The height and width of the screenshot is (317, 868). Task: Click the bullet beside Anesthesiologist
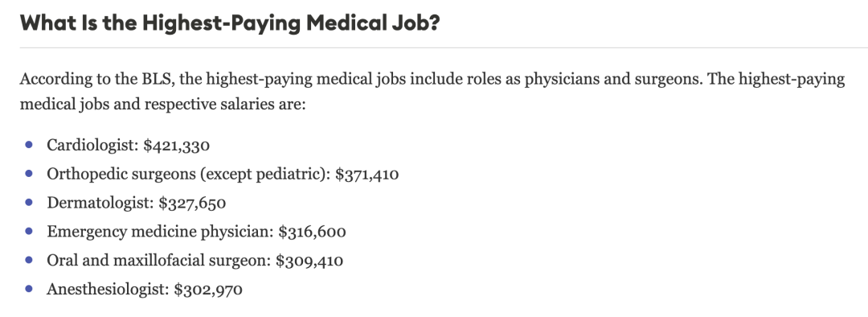tap(29, 289)
